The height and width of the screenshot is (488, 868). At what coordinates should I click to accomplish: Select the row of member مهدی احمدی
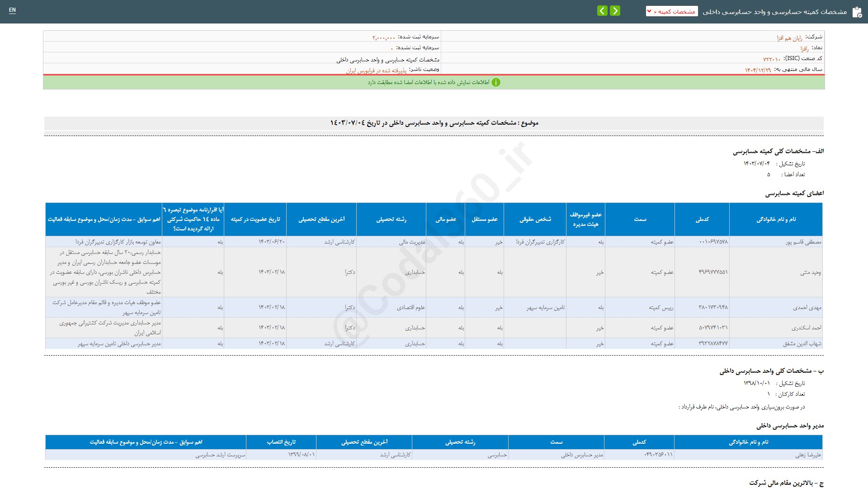[x=807, y=307]
